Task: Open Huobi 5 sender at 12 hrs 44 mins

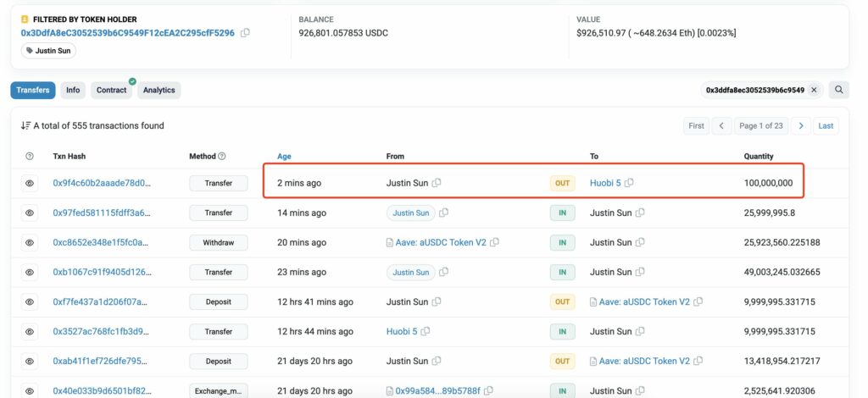Action: point(402,332)
